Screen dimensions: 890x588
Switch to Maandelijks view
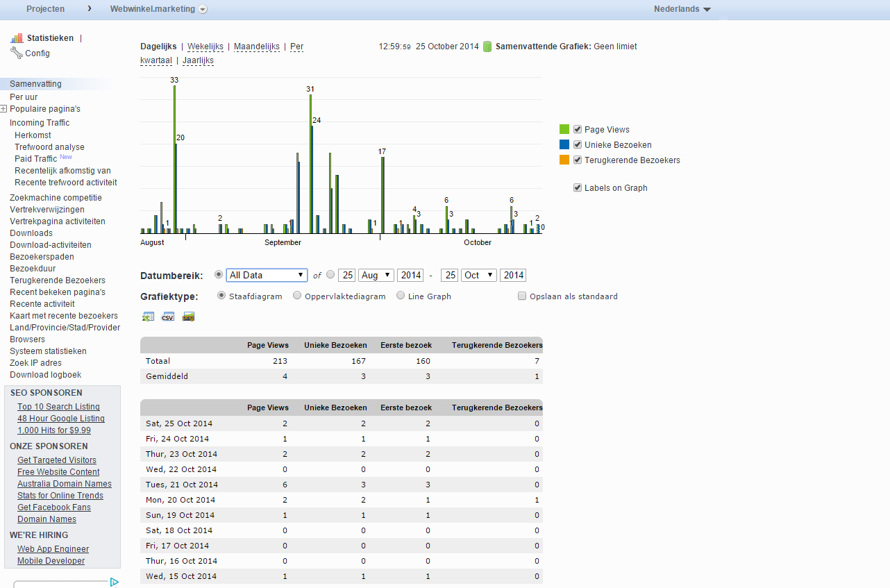click(257, 47)
